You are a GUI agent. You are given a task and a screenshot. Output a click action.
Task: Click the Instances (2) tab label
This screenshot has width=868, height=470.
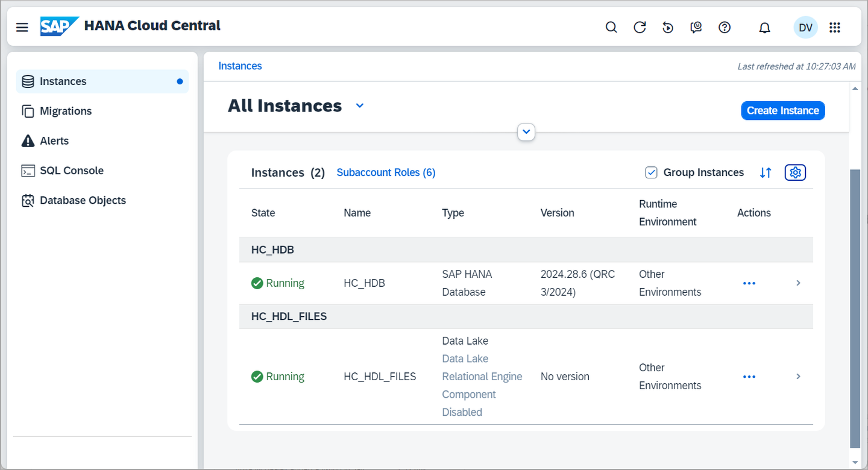click(288, 173)
